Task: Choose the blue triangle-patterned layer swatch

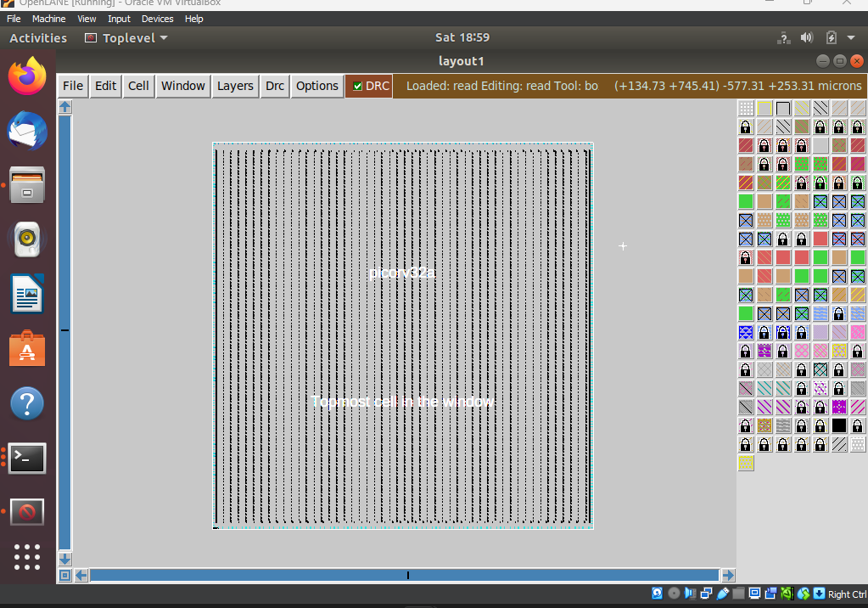Action: pos(746,332)
